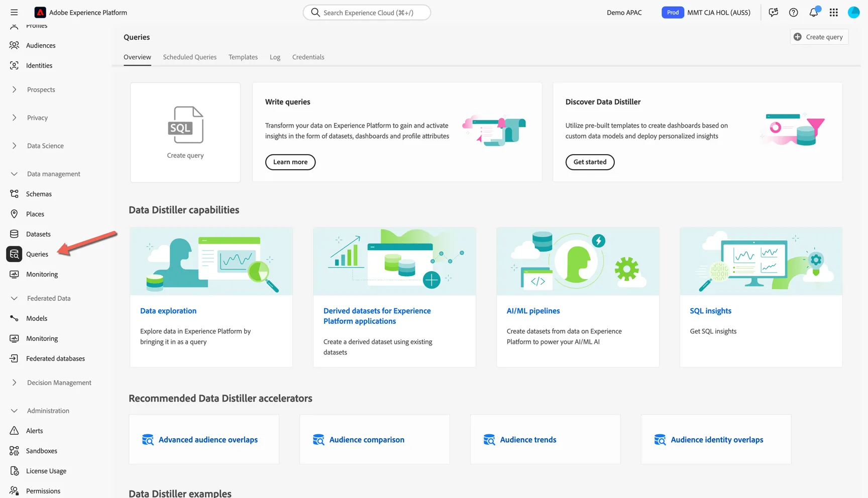Click the Audience trends accelerator icon
The width and height of the screenshot is (868, 498).
(x=489, y=440)
